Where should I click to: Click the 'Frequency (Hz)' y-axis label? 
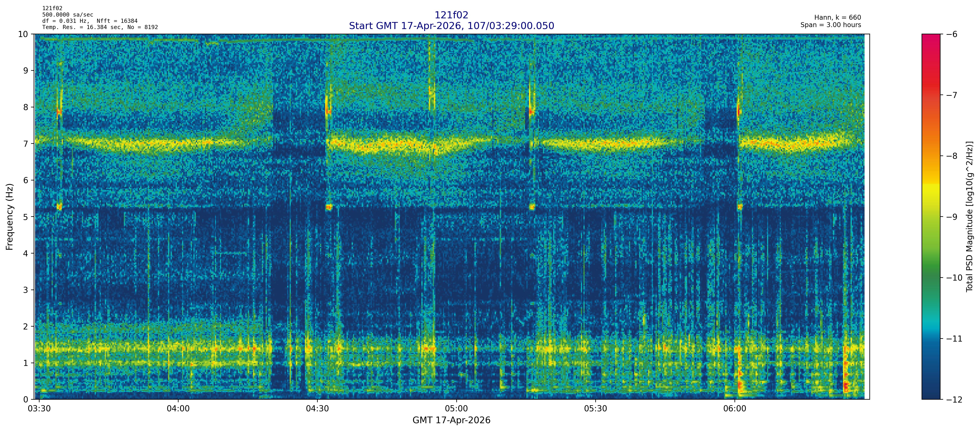10,217
